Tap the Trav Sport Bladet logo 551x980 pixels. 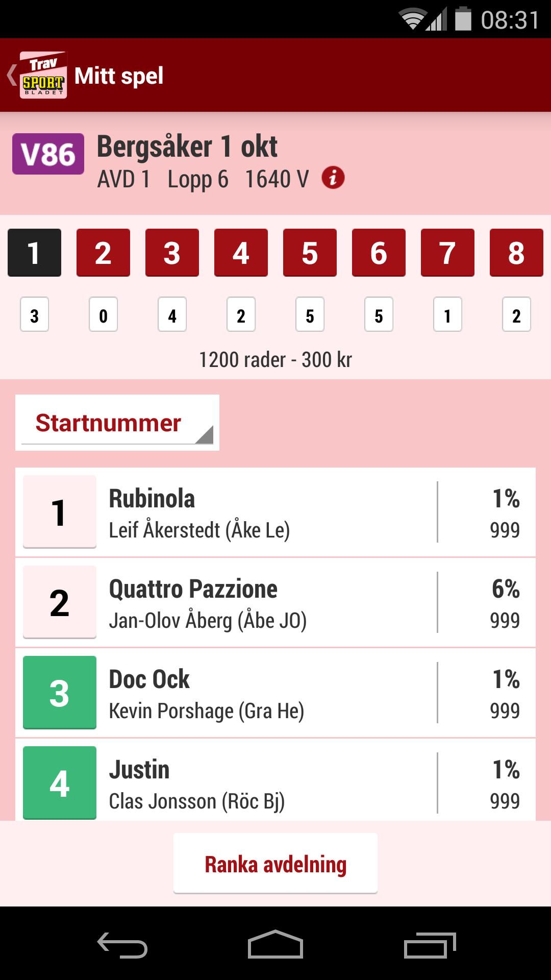click(x=43, y=75)
